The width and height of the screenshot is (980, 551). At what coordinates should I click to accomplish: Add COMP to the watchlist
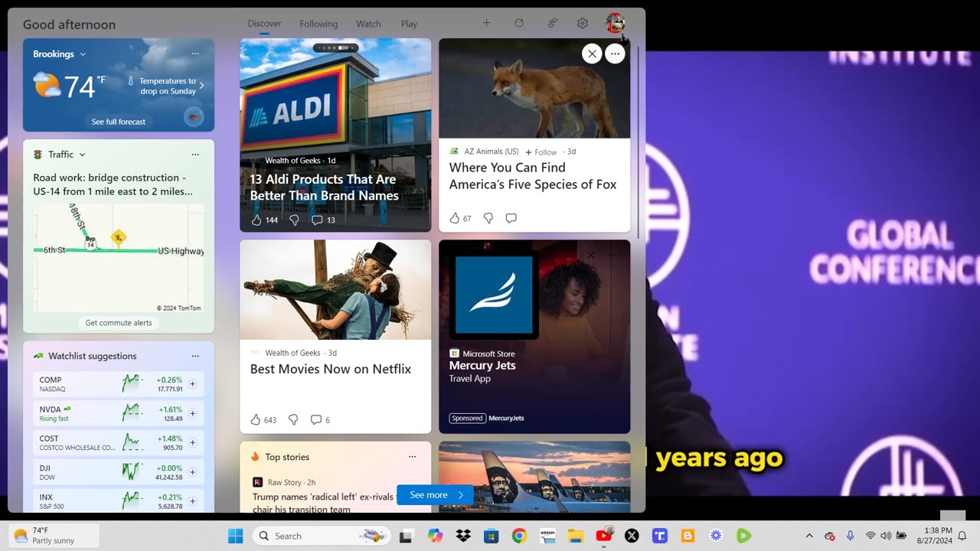pos(192,384)
